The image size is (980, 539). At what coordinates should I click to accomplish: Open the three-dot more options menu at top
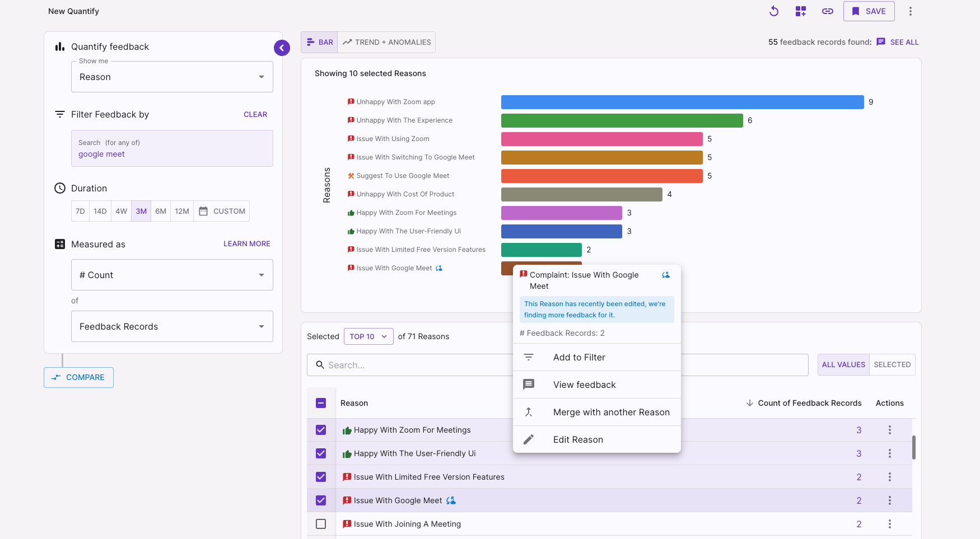(x=911, y=11)
